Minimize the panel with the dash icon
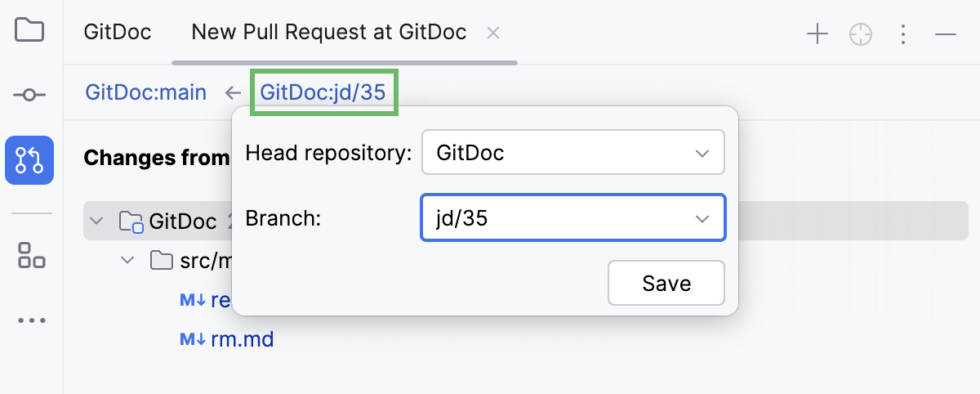The width and height of the screenshot is (980, 394). (946, 34)
